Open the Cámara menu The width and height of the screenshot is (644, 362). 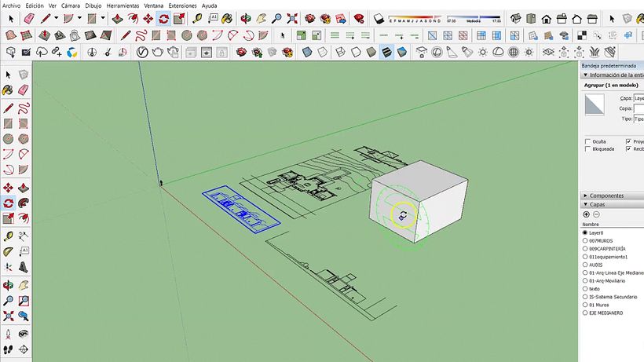[71, 5]
